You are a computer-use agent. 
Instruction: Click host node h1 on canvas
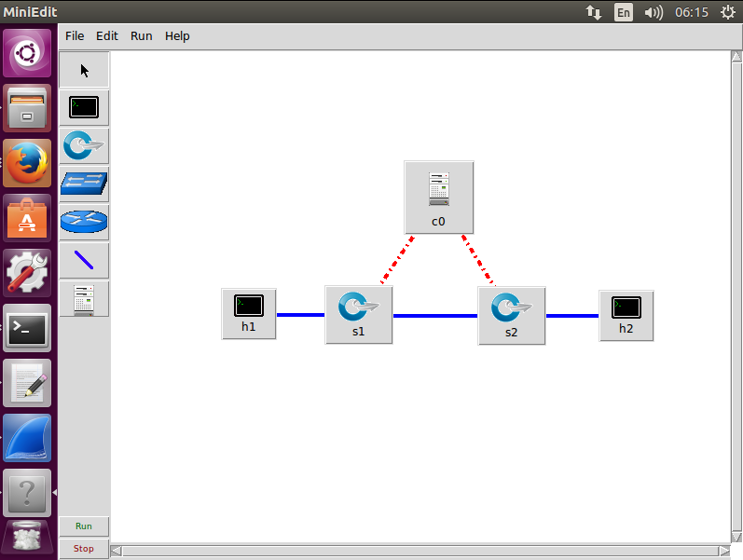point(249,314)
